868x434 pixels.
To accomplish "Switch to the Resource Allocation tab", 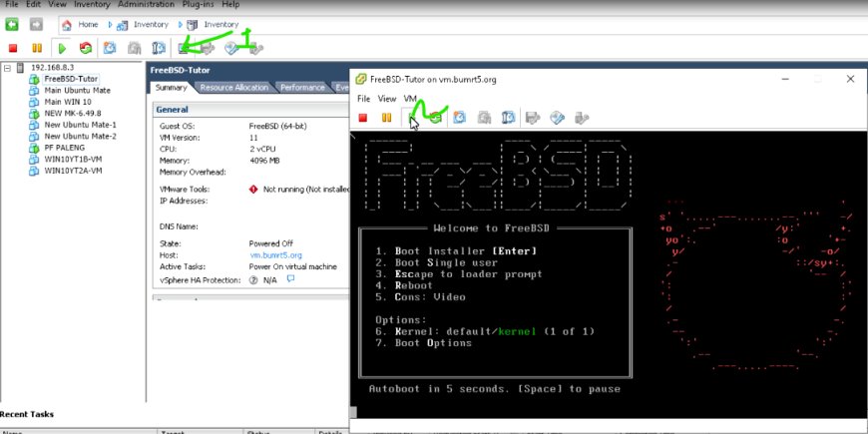I will click(233, 88).
